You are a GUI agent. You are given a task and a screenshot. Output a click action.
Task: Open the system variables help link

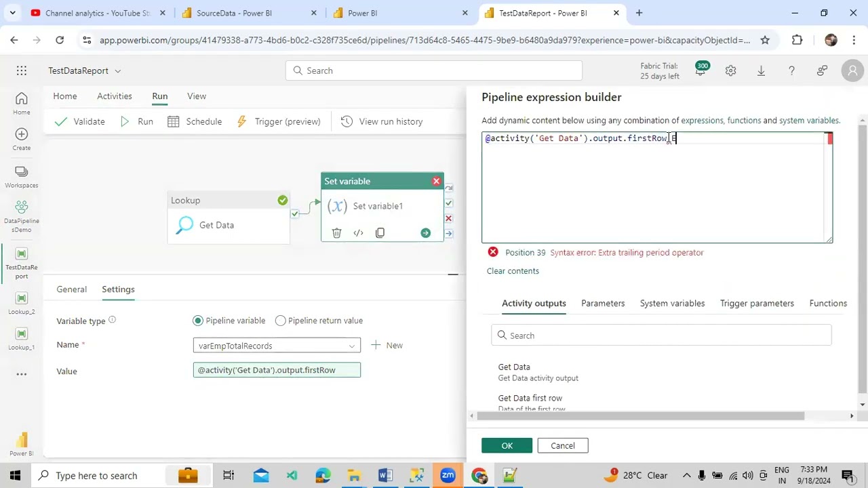809,121
